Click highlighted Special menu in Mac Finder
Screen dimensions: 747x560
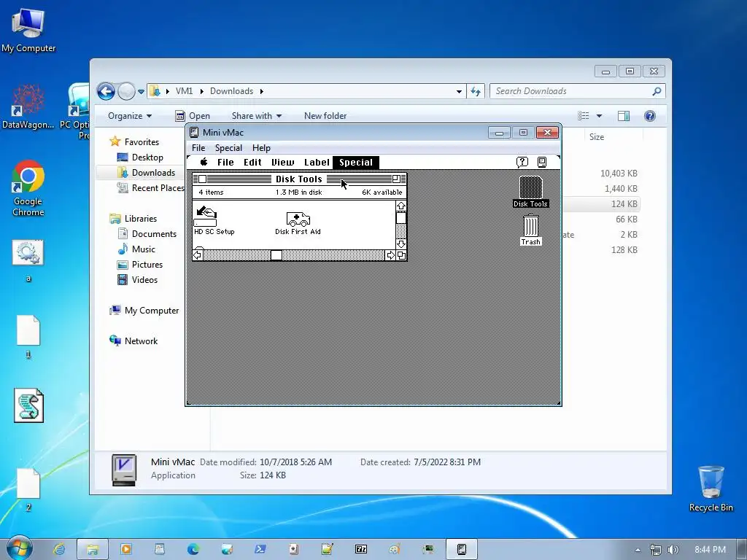[x=356, y=162]
